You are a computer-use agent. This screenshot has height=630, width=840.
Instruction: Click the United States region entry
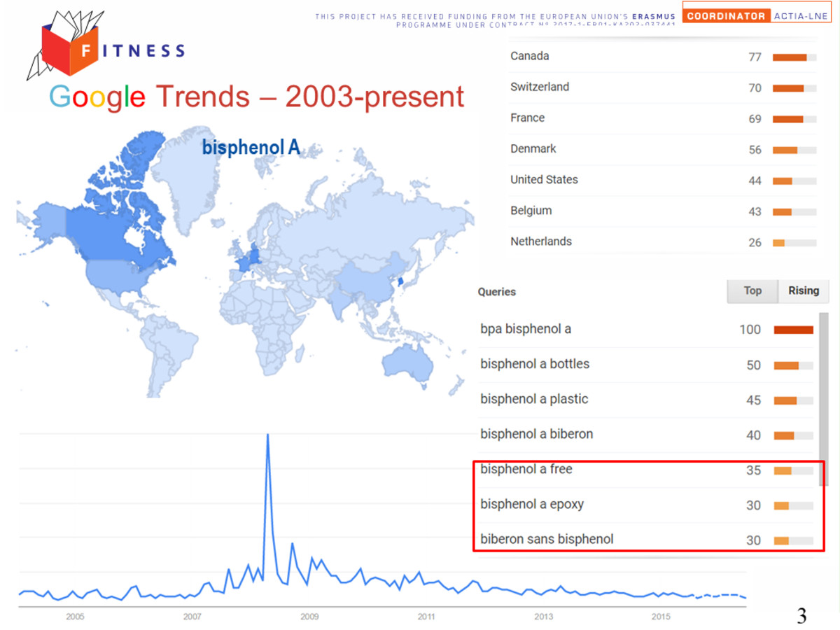pos(664,180)
